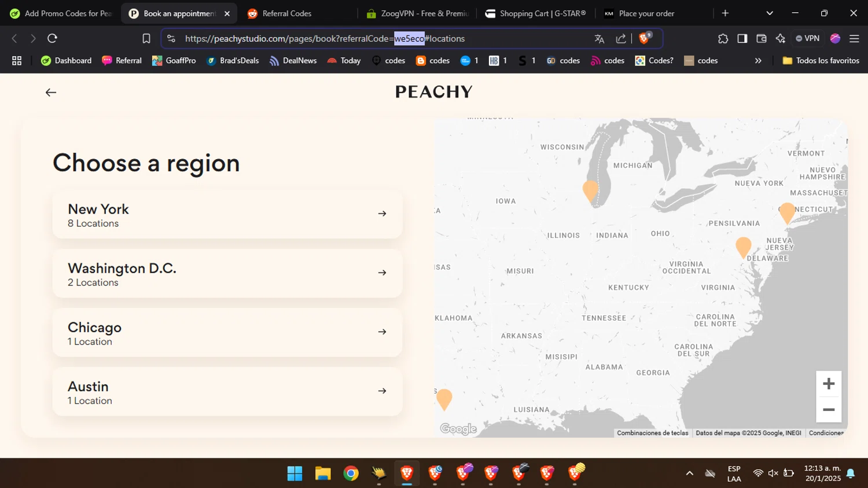
Task: Open Combinaciones de teclas map link
Action: pos(652,433)
